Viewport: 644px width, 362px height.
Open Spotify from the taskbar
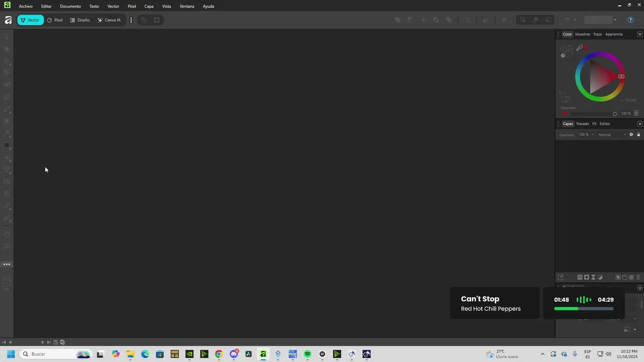(x=307, y=354)
